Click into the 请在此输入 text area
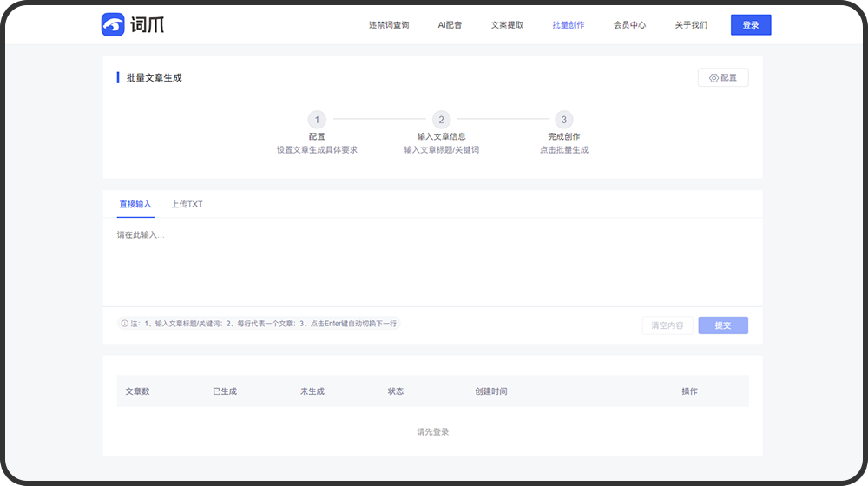This screenshot has height=486, width=868. pyautogui.click(x=432, y=260)
